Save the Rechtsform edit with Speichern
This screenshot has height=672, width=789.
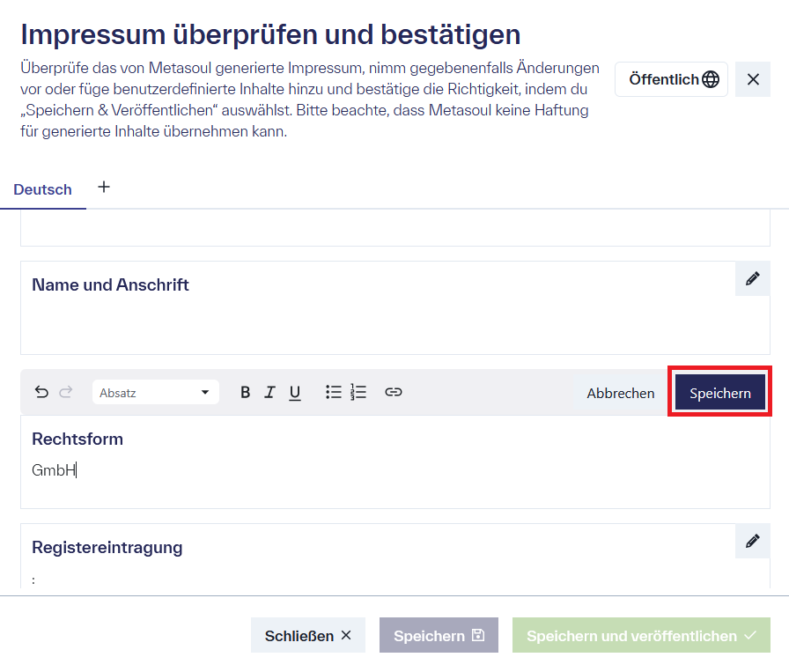click(719, 392)
